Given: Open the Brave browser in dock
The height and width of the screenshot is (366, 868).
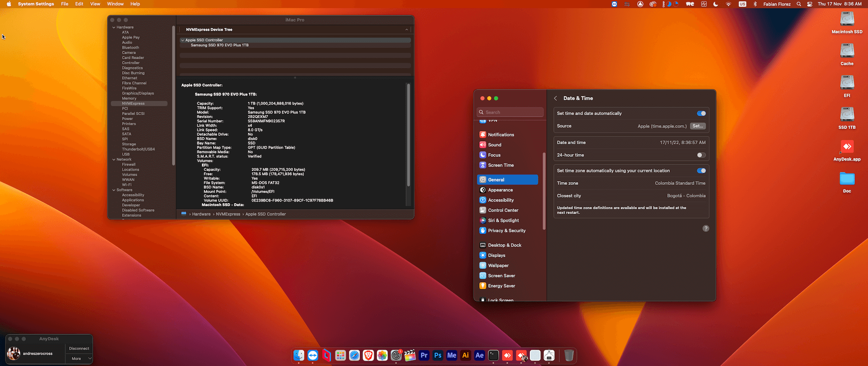Looking at the screenshot, I should click(368, 356).
